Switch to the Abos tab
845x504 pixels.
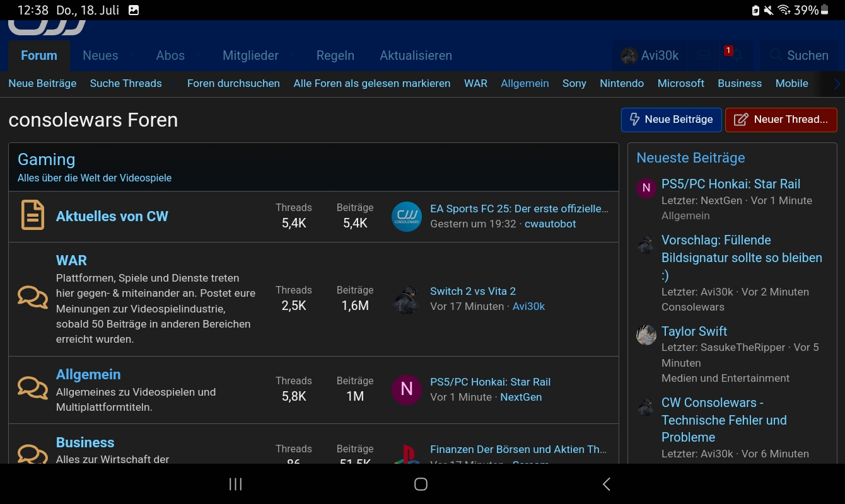point(170,55)
